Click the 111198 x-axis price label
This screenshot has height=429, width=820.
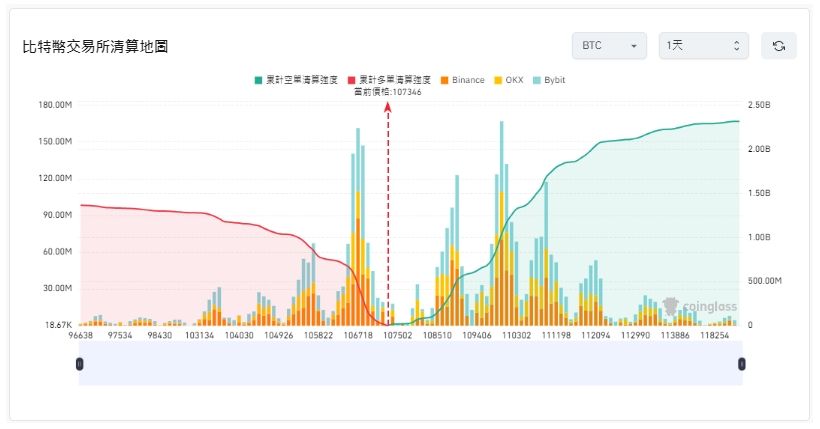pyautogui.click(x=556, y=335)
